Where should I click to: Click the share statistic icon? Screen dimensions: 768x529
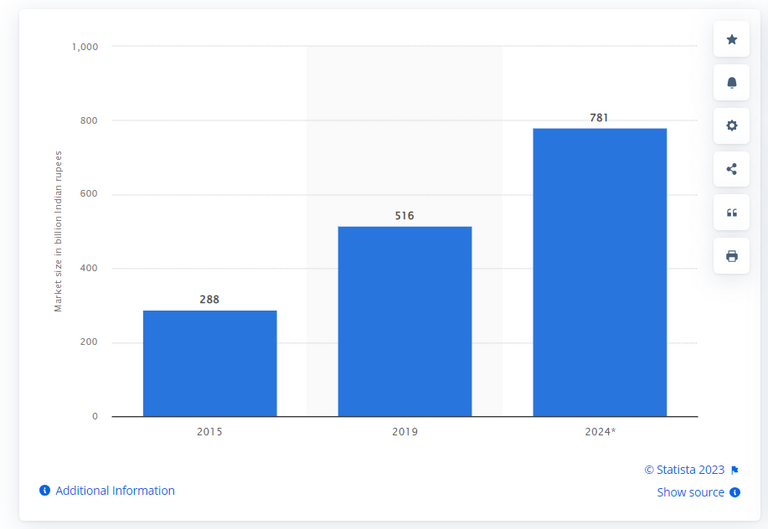tap(731, 169)
